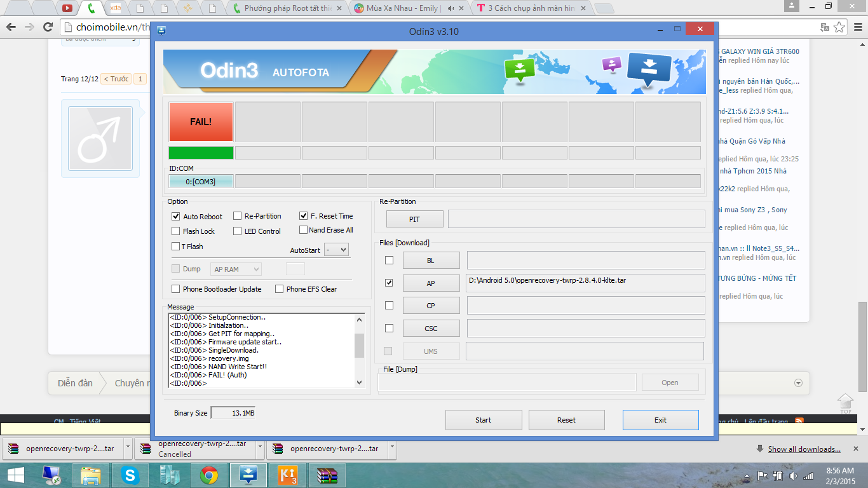Screen dimensions: 868x488
Task: Click the network signal tray icon
Action: tap(808, 476)
